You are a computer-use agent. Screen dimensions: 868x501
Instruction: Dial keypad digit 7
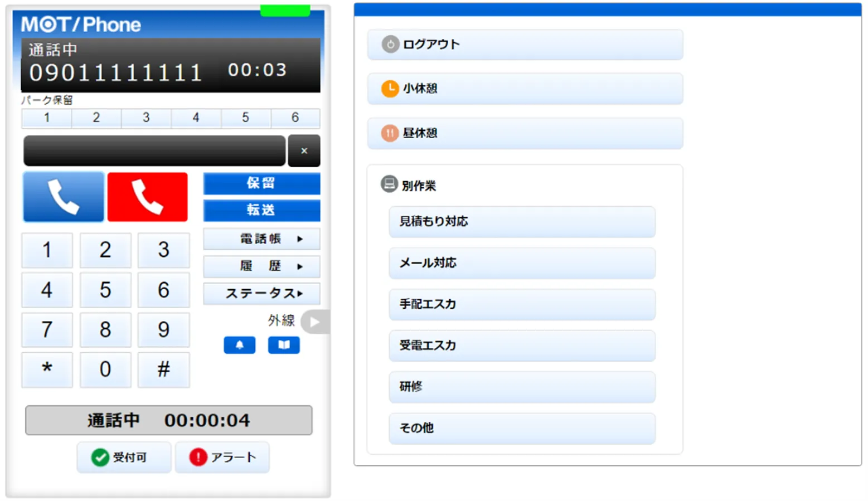coord(47,330)
